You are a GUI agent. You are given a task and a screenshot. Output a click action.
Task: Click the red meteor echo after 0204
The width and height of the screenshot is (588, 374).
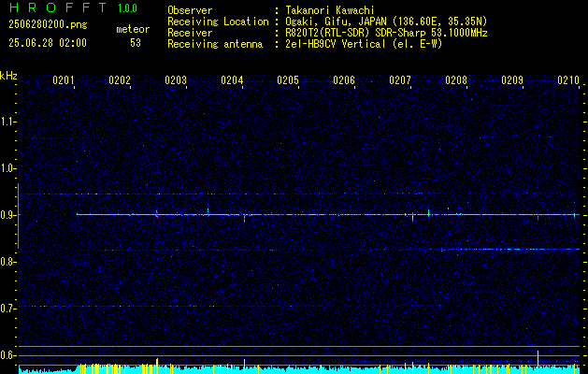tap(245, 219)
